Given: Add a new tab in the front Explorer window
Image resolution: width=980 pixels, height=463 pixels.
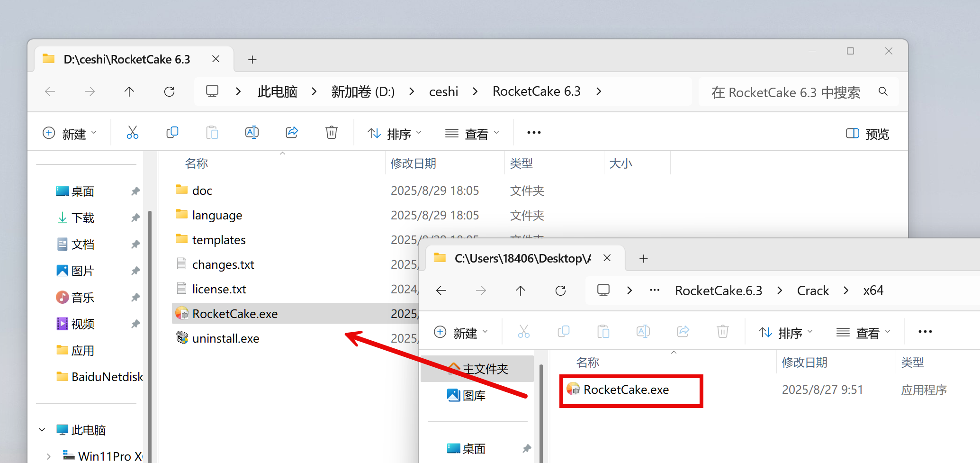Looking at the screenshot, I should pyautogui.click(x=643, y=259).
